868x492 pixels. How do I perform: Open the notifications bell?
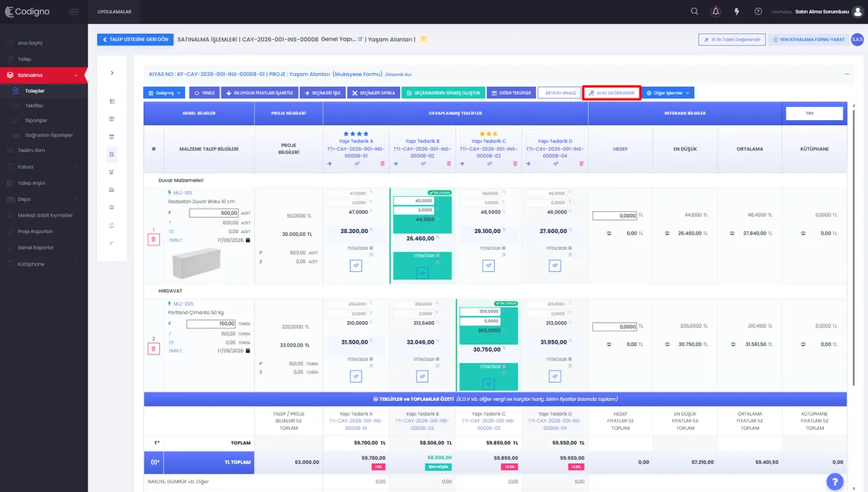point(716,12)
